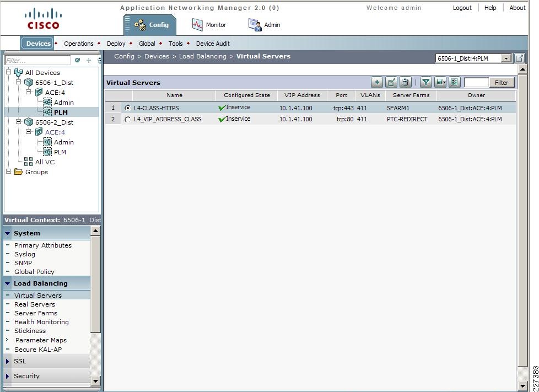Collapse ACE:4 node under 6506-1_Dist
The image size is (539, 392).
click(x=29, y=92)
